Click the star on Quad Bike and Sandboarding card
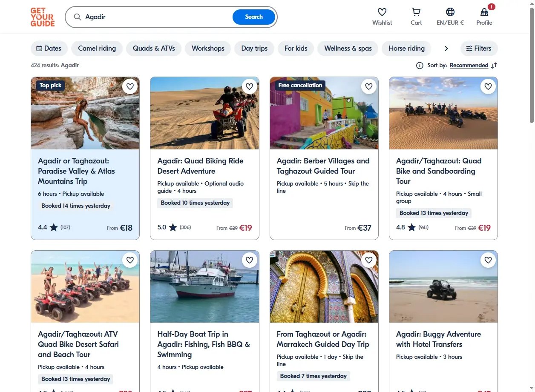Screen dimensions: 535x392 click(x=411, y=228)
